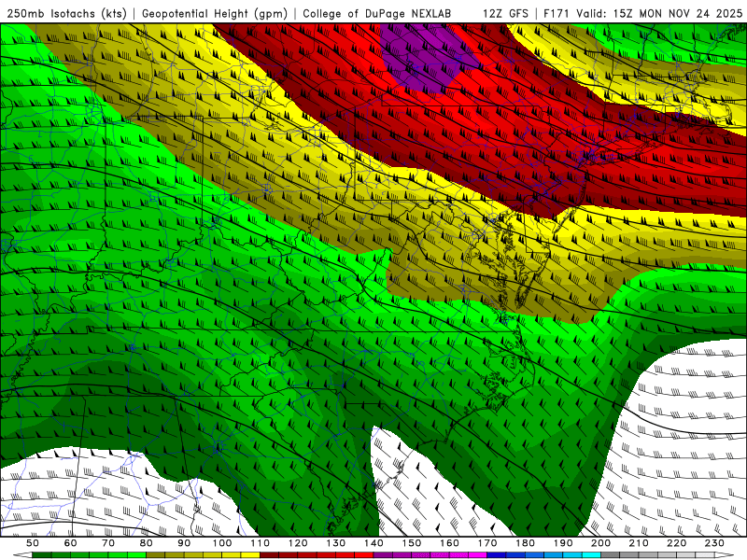Screen dimensions: 747x560
Task: Select the dark blue legend swatch after 170
Action: click(x=497, y=555)
